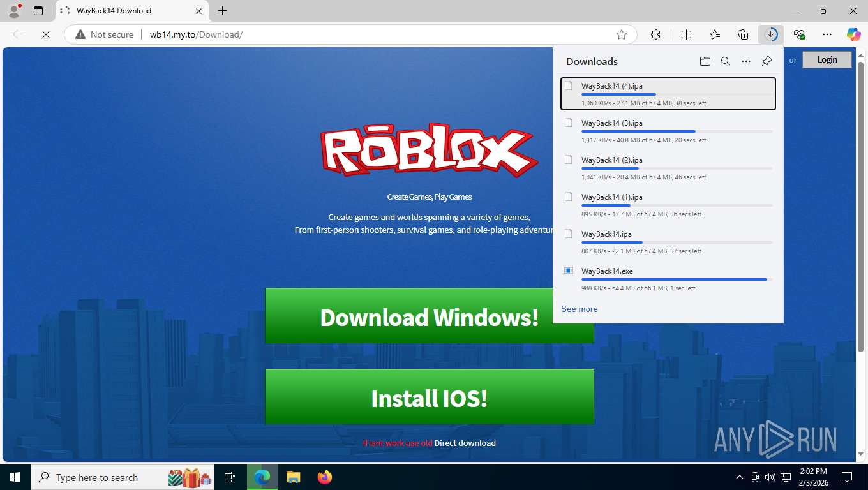The height and width of the screenshot is (490, 868).
Task: Open the Copilot icon
Action: (853, 34)
